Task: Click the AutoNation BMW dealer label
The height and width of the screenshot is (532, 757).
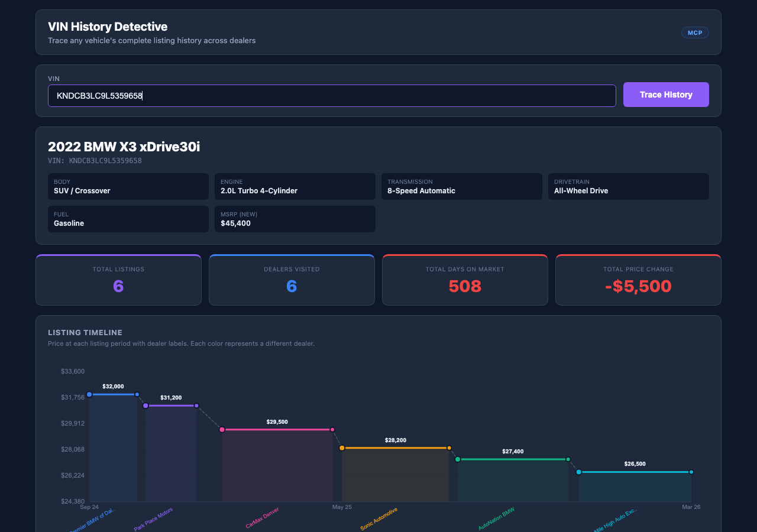Action: 496,518
